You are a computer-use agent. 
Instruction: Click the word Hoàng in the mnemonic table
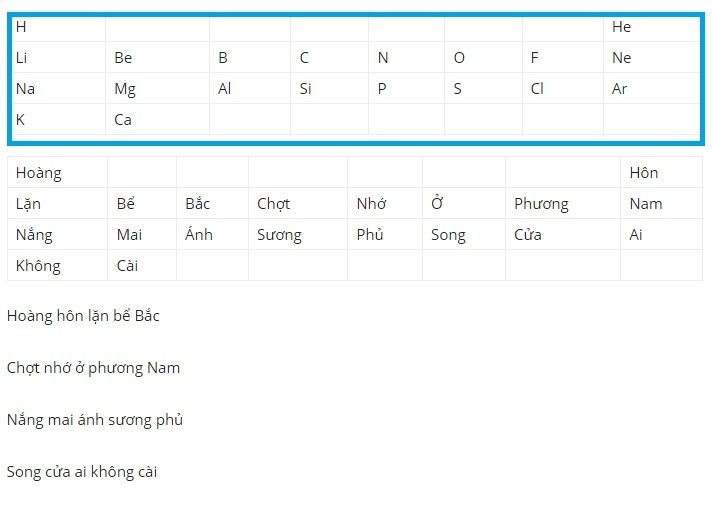(39, 173)
